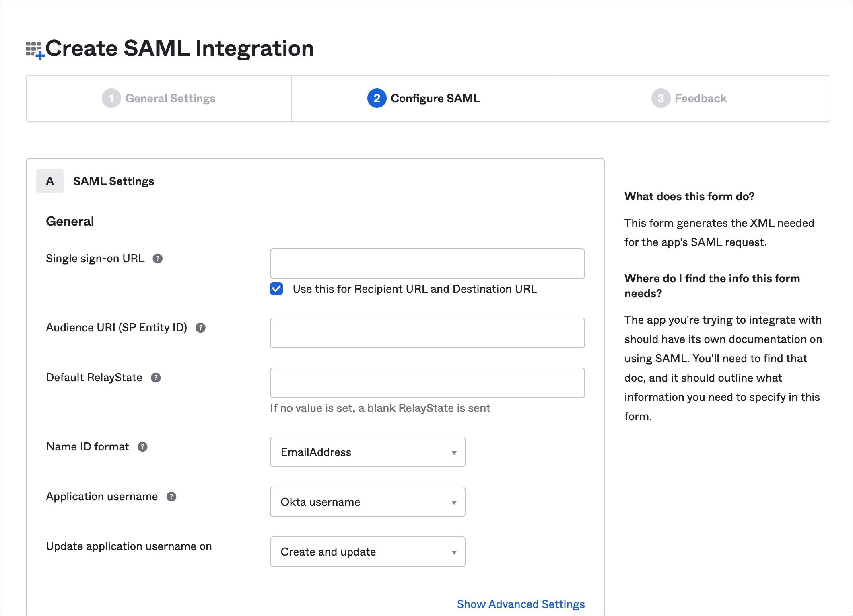Switch to the Feedback step
This screenshot has width=853, height=616.
pos(693,98)
